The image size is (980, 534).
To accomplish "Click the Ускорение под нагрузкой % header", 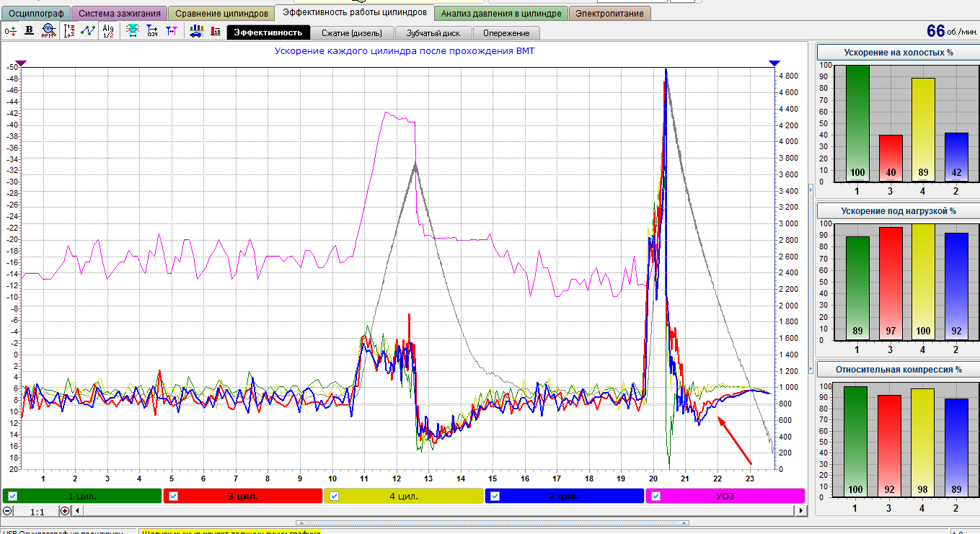I will click(x=898, y=210).
